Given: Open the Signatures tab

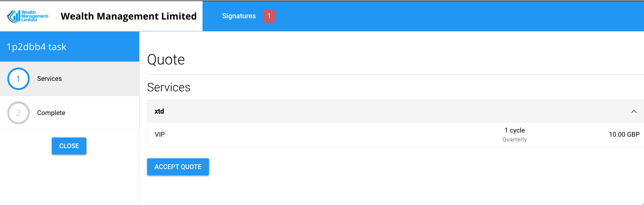Looking at the screenshot, I should [239, 16].
